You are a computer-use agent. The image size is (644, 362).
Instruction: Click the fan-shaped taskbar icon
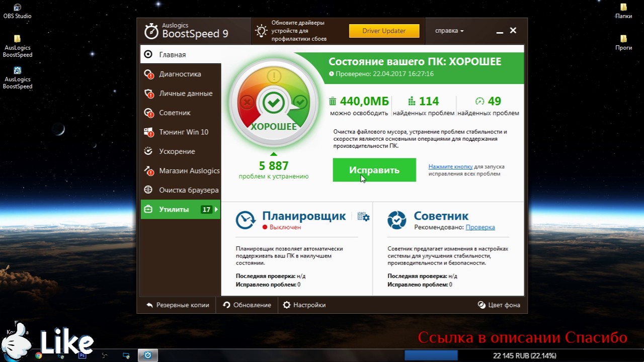coord(105,355)
